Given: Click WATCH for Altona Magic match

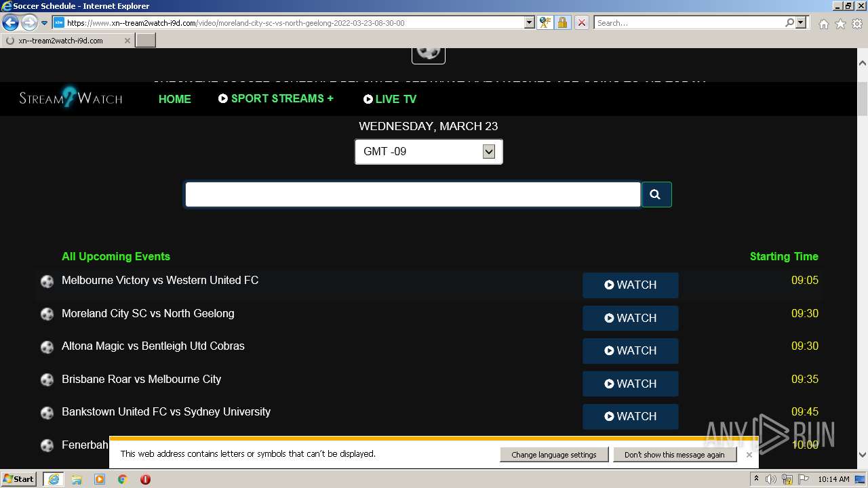Looking at the screenshot, I should pos(631,350).
